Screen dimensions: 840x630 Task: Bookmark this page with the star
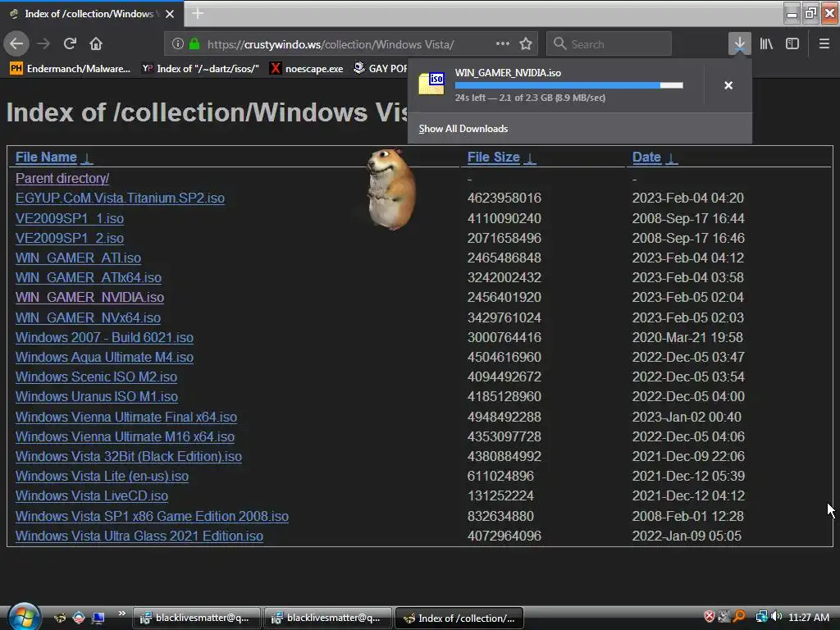[x=526, y=44]
